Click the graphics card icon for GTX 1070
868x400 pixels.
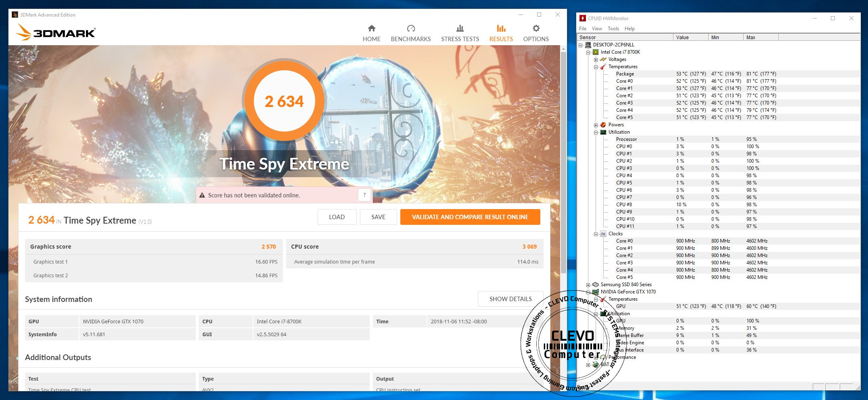tap(596, 292)
